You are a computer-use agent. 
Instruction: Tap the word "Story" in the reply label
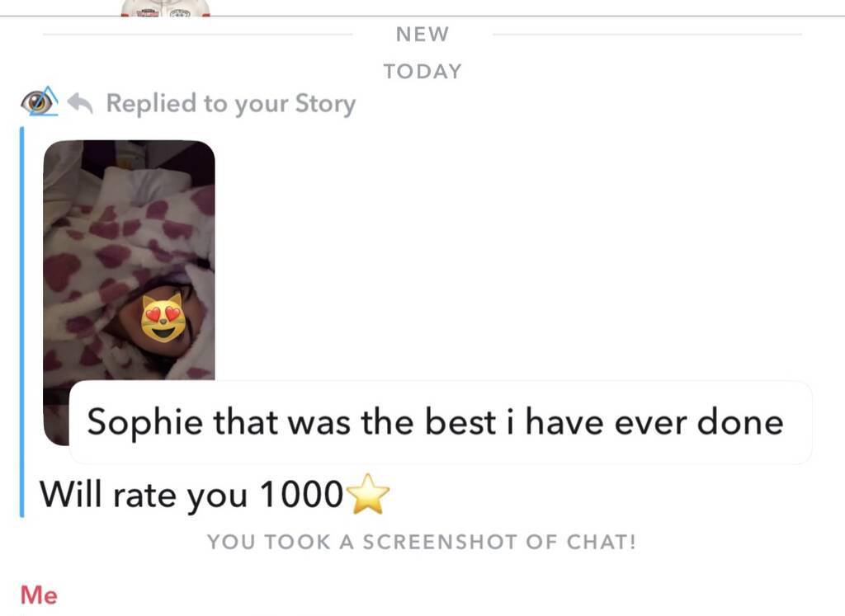[x=325, y=103]
